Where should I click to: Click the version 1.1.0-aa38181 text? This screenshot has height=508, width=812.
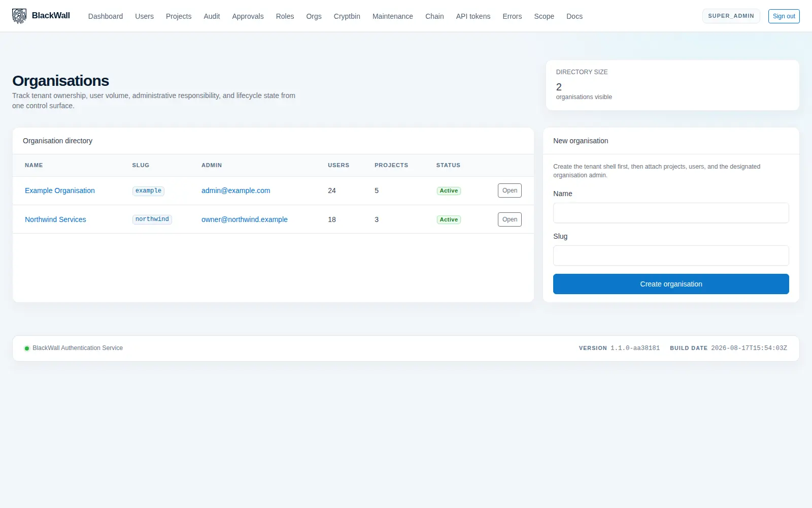tap(635, 348)
